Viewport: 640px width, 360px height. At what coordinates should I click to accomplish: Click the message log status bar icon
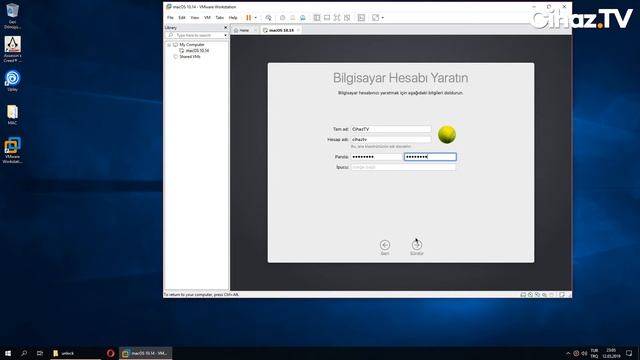[562, 295]
